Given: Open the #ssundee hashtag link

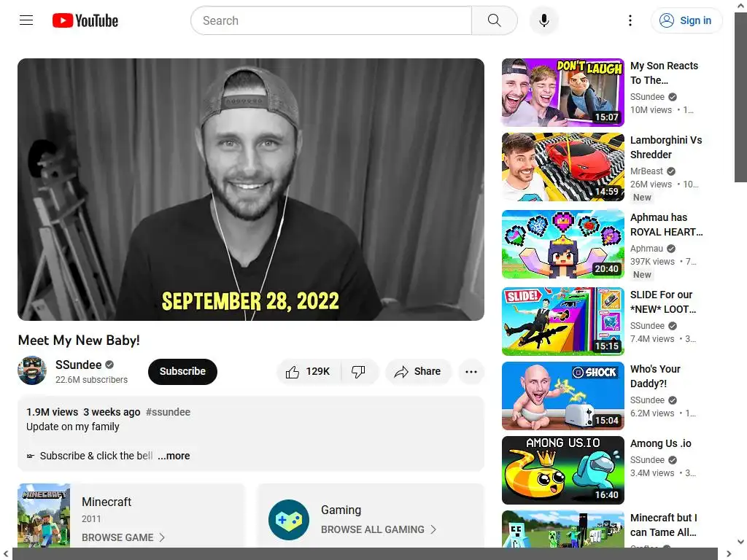Looking at the screenshot, I should pyautogui.click(x=168, y=412).
